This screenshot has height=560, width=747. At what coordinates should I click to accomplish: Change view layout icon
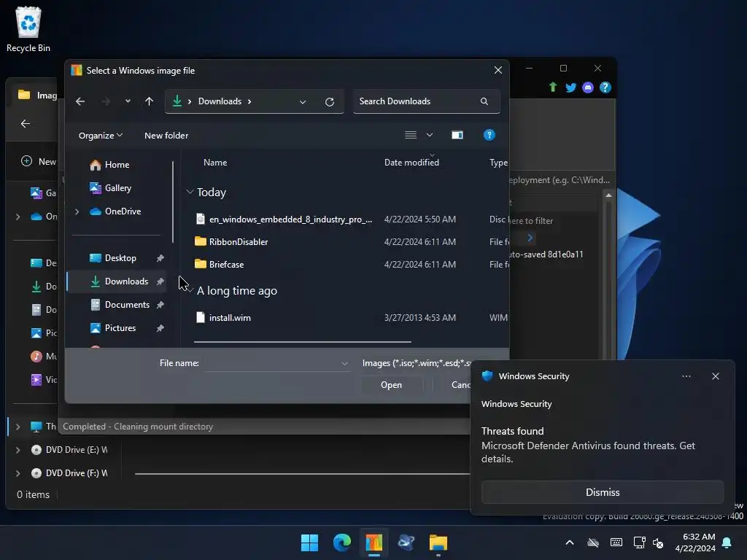411,135
